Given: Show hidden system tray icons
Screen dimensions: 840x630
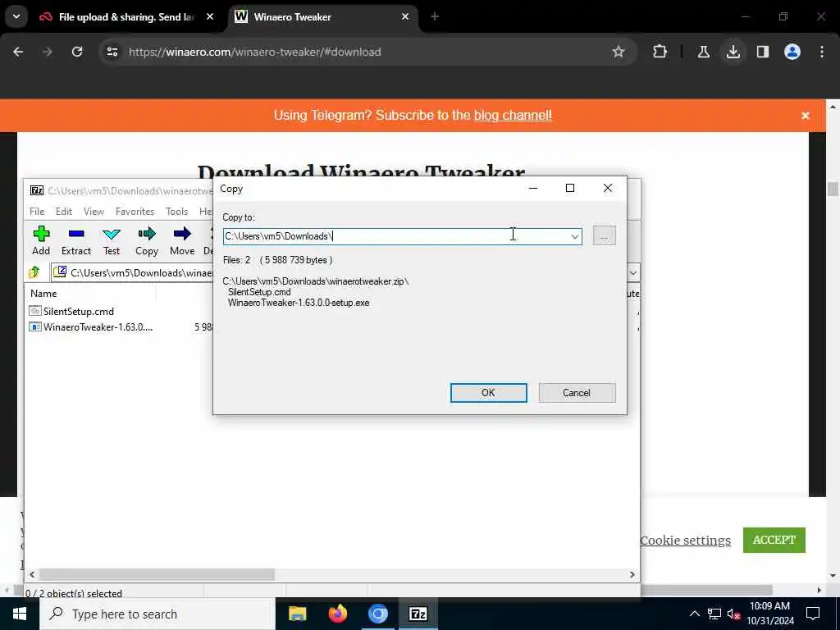Looking at the screenshot, I should click(x=694, y=614).
